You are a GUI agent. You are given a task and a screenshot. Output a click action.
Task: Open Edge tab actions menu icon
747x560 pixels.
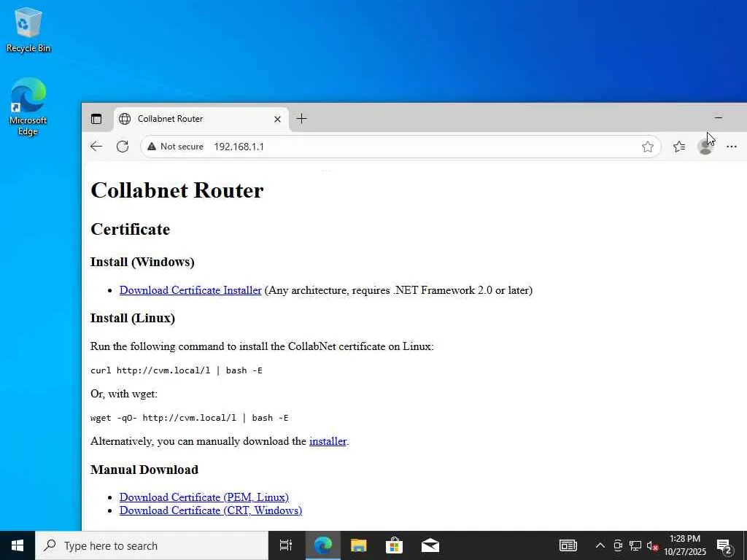pos(96,119)
